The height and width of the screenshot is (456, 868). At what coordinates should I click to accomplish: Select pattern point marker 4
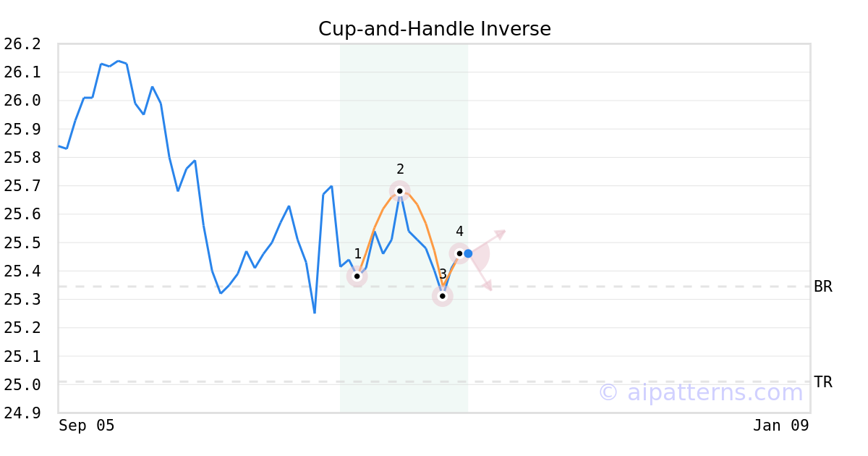coord(459,253)
